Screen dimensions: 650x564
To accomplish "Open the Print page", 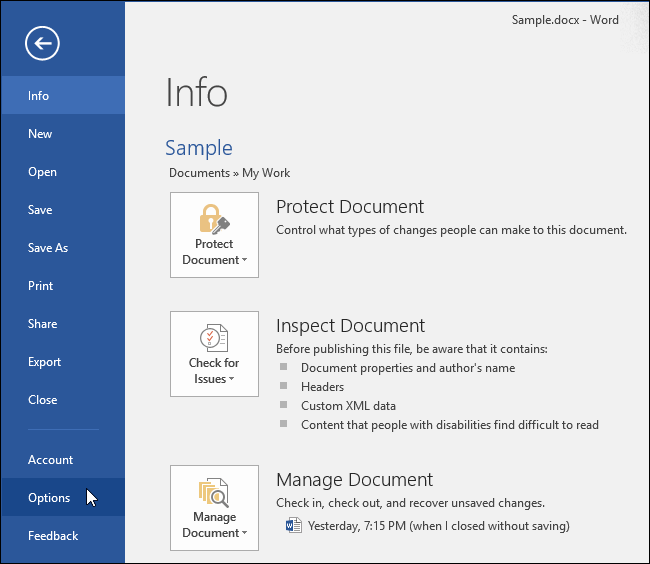I will (41, 286).
